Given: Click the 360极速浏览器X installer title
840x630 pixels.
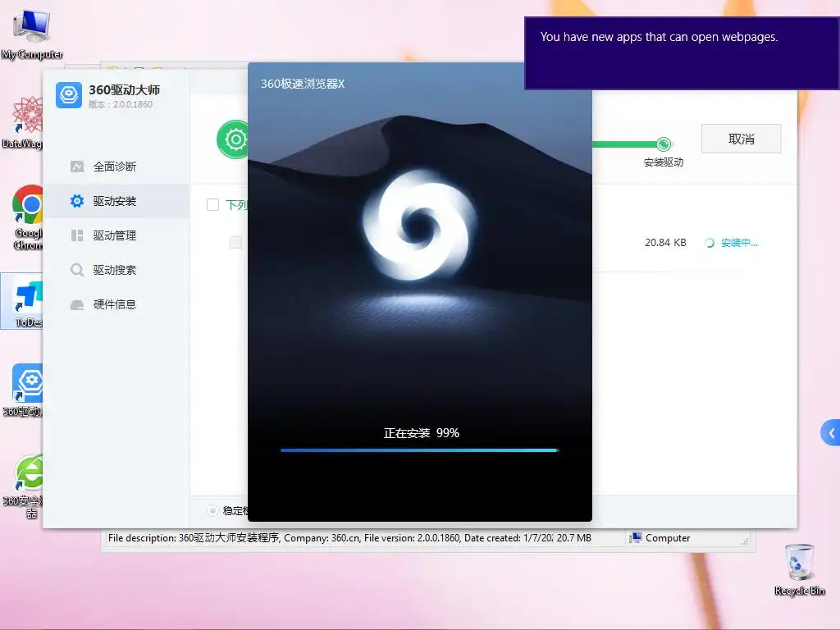Looking at the screenshot, I should [x=303, y=84].
